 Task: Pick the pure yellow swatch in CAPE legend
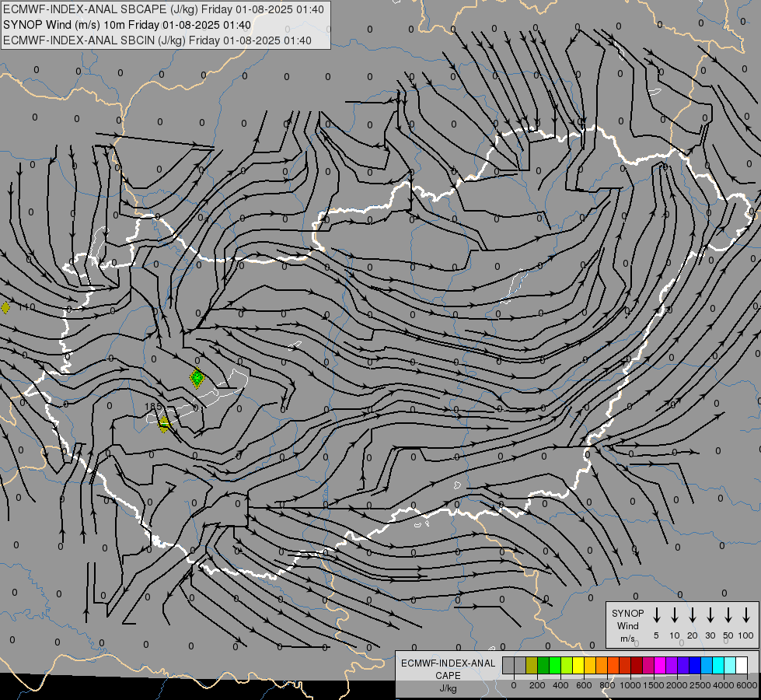point(578,665)
